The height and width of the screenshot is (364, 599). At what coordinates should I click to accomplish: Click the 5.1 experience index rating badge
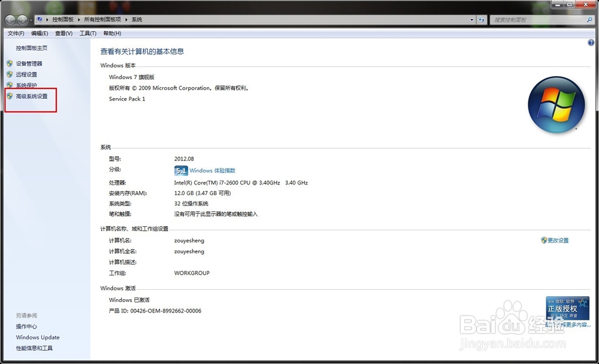coord(181,171)
